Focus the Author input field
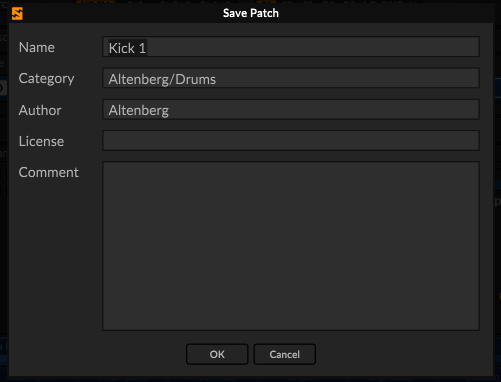 291,109
